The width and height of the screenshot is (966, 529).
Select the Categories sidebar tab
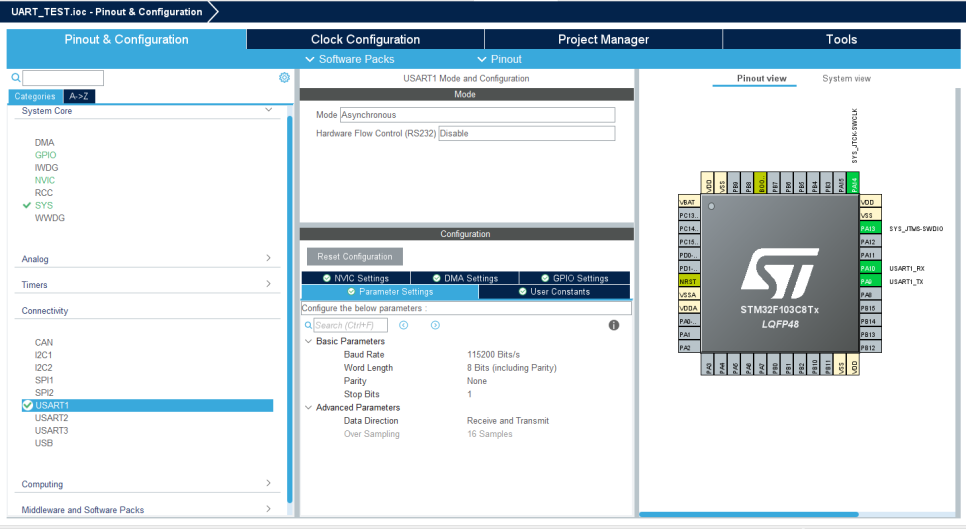35,96
